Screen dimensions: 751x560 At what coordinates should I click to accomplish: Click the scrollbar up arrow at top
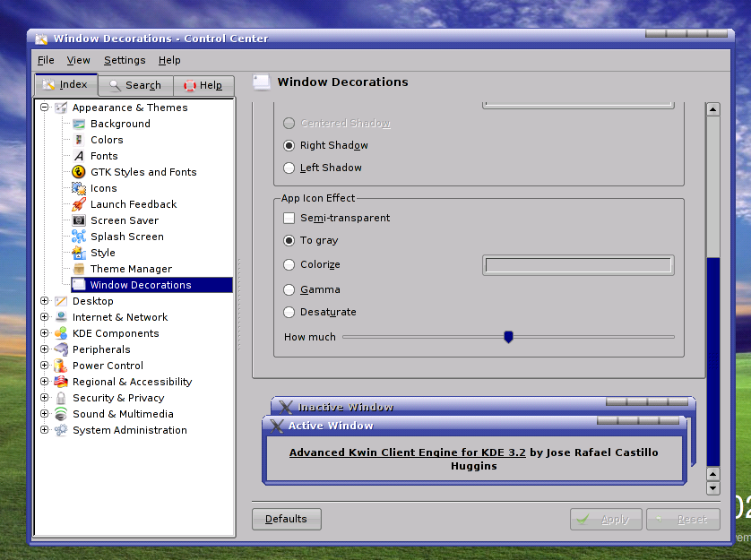tap(713, 109)
